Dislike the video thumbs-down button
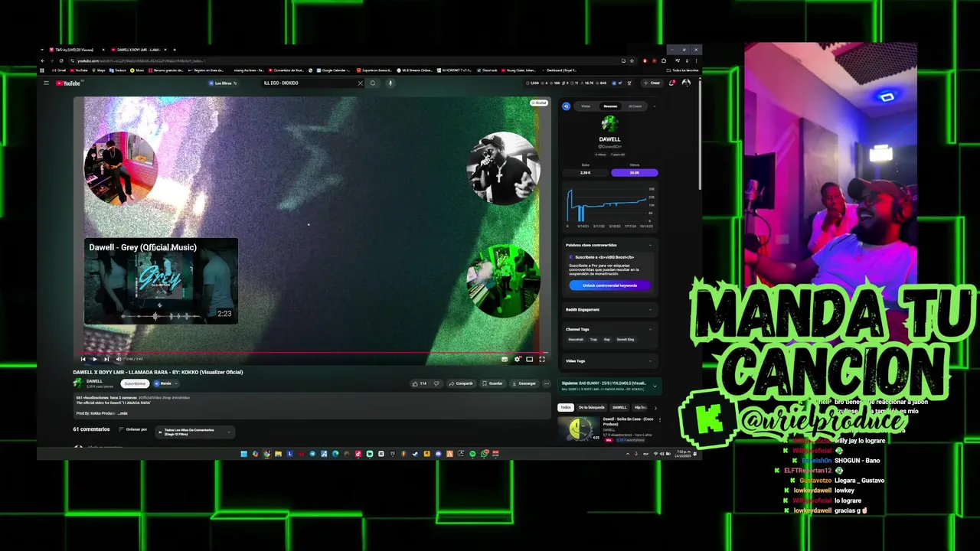 click(x=436, y=383)
